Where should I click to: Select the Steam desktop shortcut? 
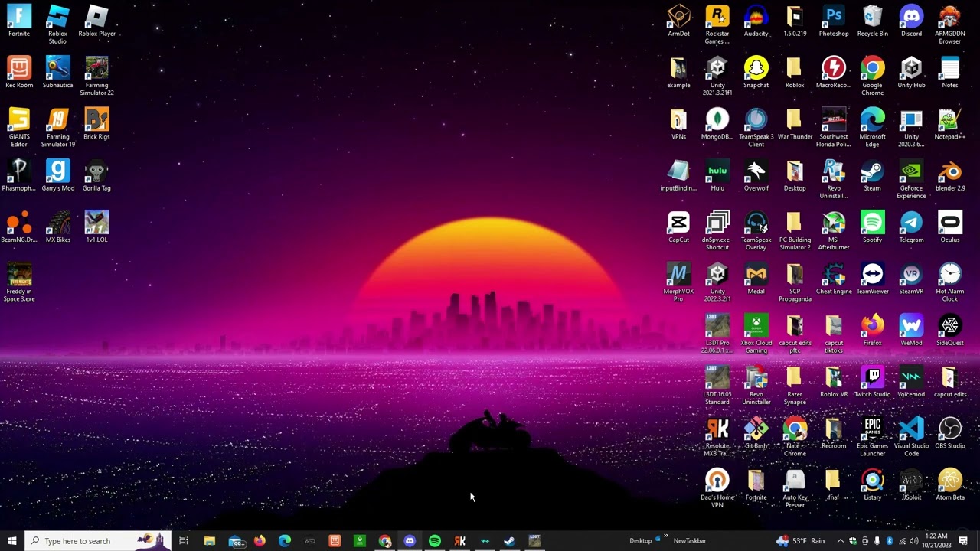(873, 175)
